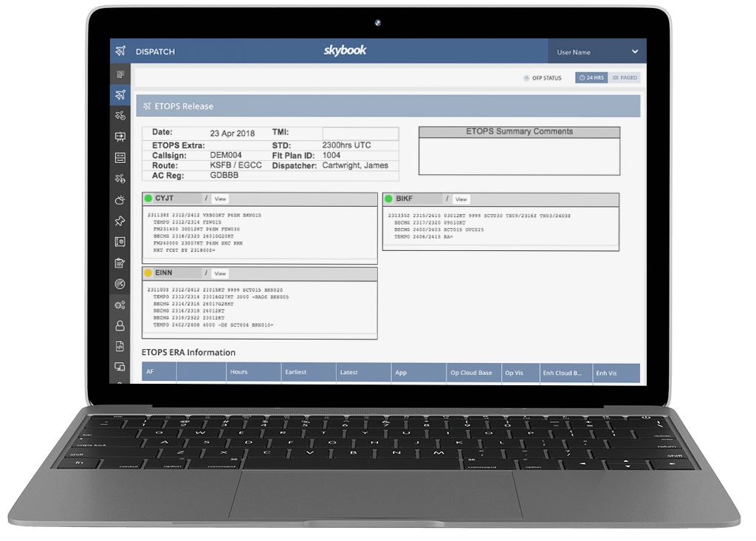The image size is (756, 541).
Task: Click the Dispatch plane logo in header
Action: point(120,52)
